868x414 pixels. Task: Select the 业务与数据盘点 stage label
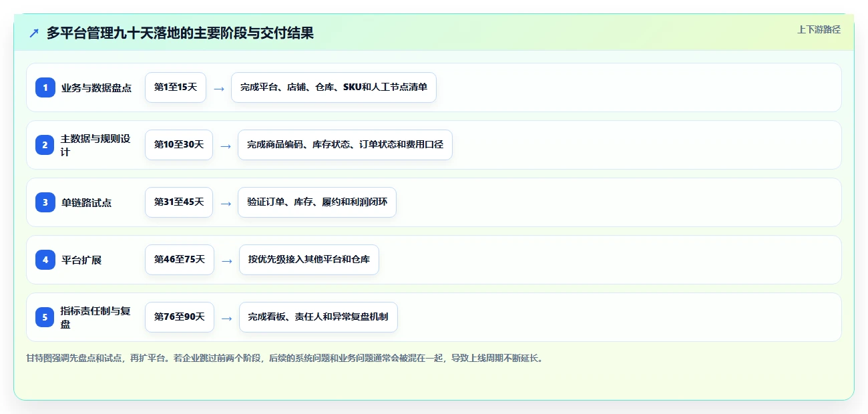pos(96,87)
